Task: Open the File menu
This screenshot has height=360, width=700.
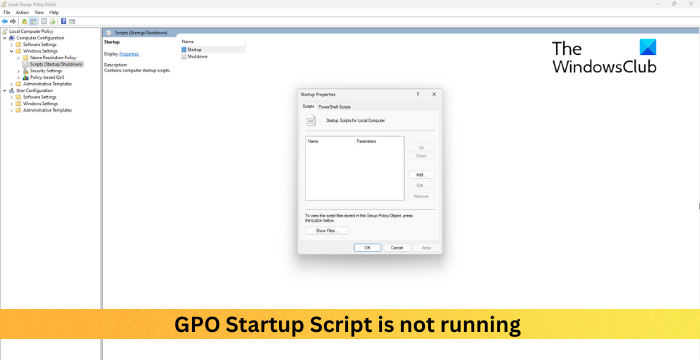Action: [7, 13]
